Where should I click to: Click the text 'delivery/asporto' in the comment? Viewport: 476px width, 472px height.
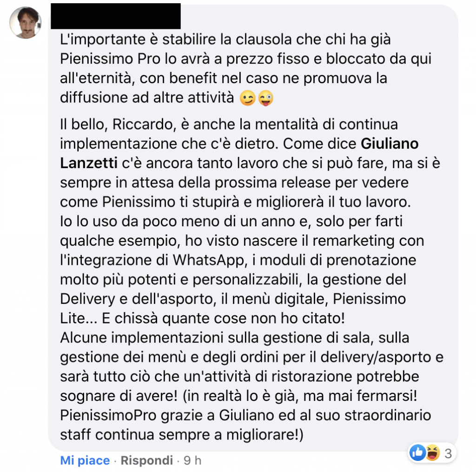coord(376,357)
